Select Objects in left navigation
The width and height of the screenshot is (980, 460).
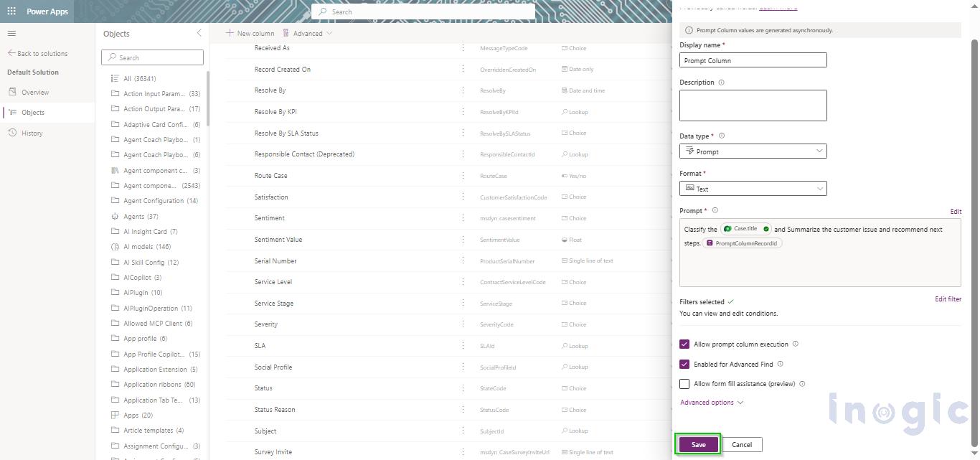[33, 113]
